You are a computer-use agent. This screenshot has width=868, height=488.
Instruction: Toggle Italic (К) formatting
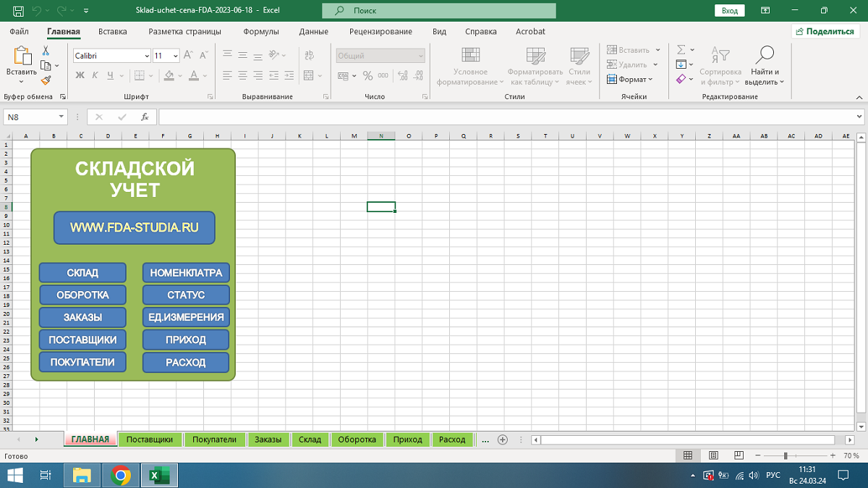[95, 75]
